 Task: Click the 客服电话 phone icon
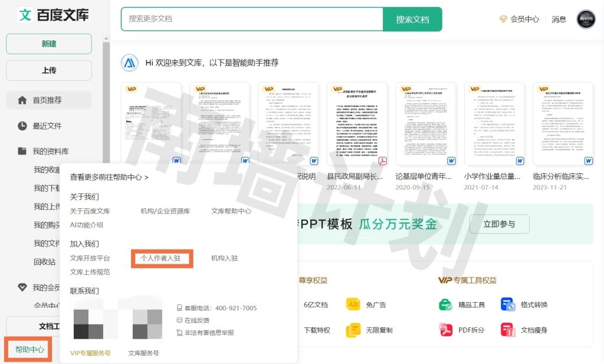pos(179,308)
